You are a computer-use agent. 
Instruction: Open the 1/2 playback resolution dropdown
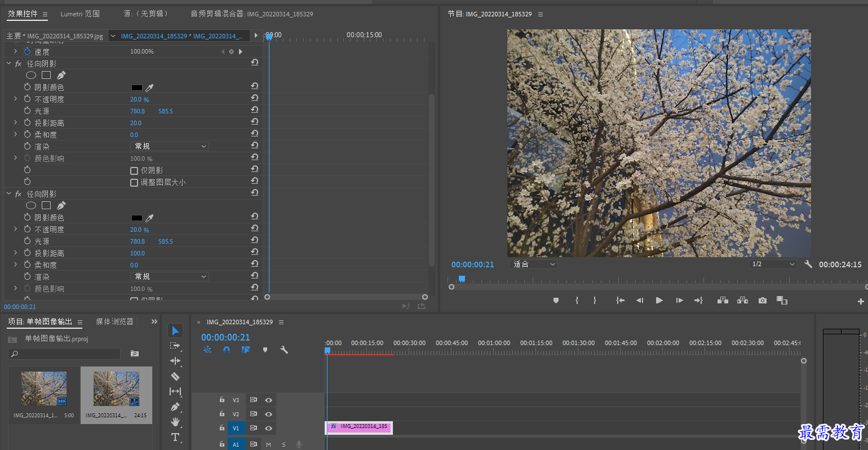(773, 264)
